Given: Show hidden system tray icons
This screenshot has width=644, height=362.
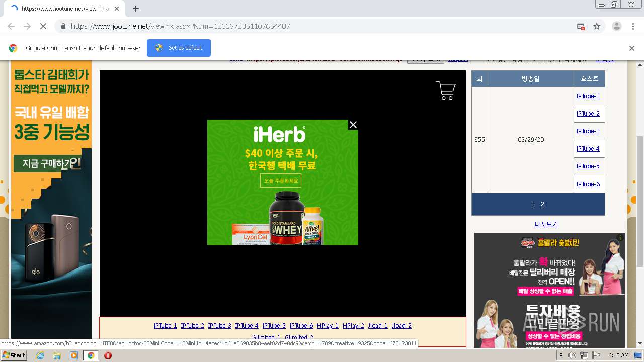Looking at the screenshot, I should tap(561, 355).
